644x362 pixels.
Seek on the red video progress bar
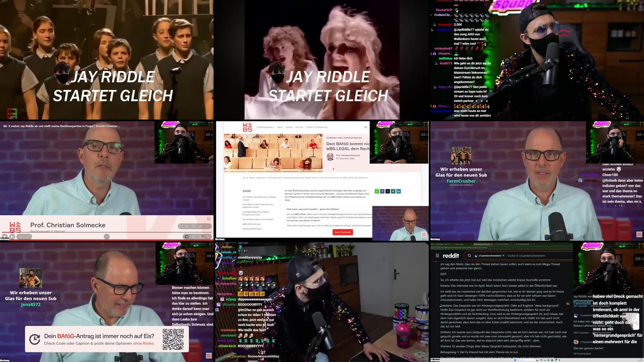click(x=107, y=232)
